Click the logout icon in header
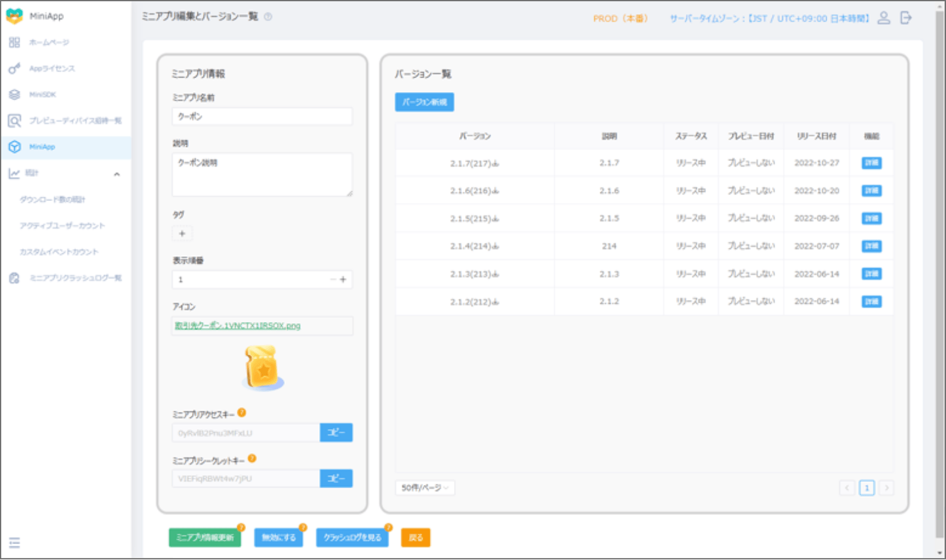This screenshot has width=946, height=560. [905, 18]
